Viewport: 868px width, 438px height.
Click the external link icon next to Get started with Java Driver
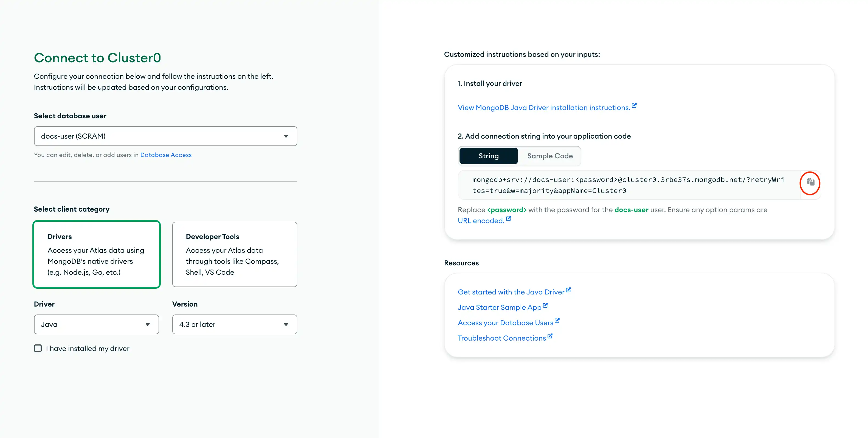click(569, 288)
